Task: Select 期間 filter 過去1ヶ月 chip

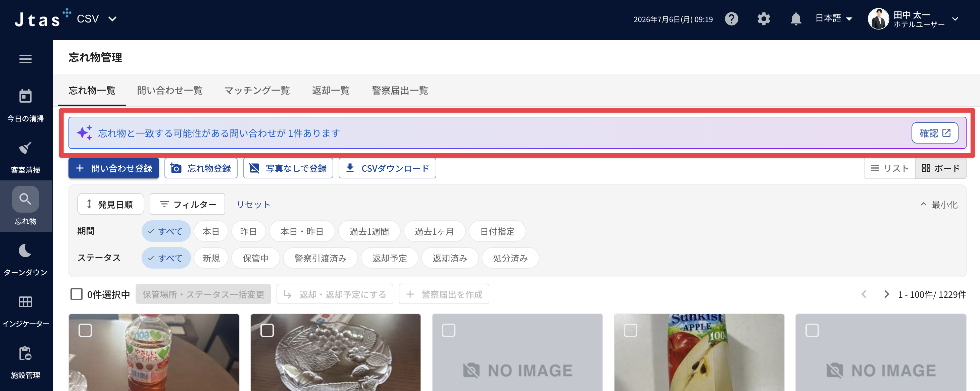Action: tap(434, 231)
